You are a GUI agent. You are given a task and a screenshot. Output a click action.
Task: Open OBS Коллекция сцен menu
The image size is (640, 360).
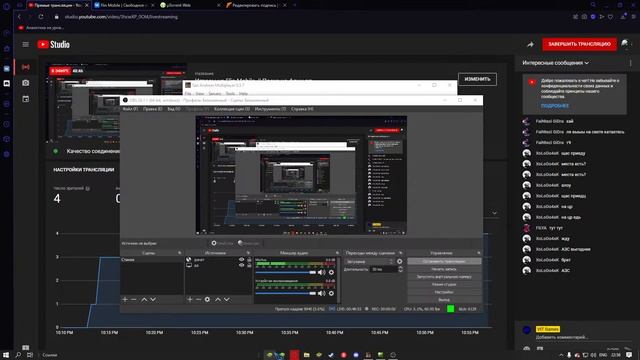(x=232, y=109)
